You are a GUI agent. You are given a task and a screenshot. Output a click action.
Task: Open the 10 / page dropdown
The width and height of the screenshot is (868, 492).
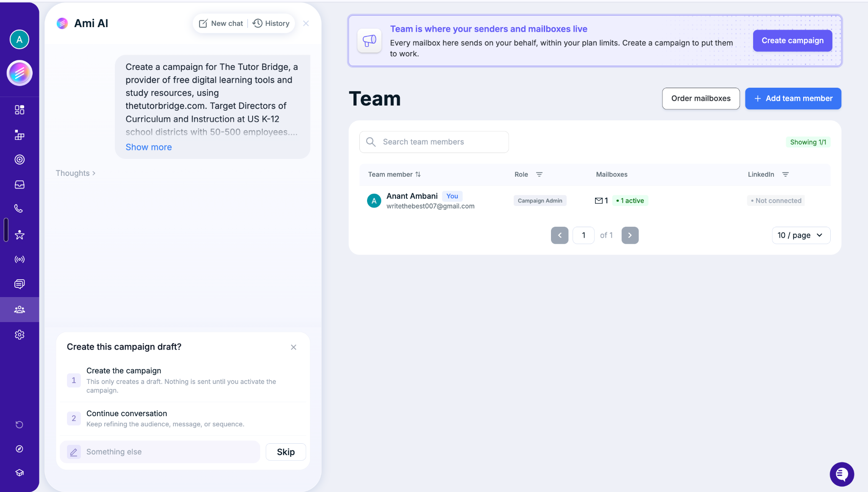[x=801, y=235]
